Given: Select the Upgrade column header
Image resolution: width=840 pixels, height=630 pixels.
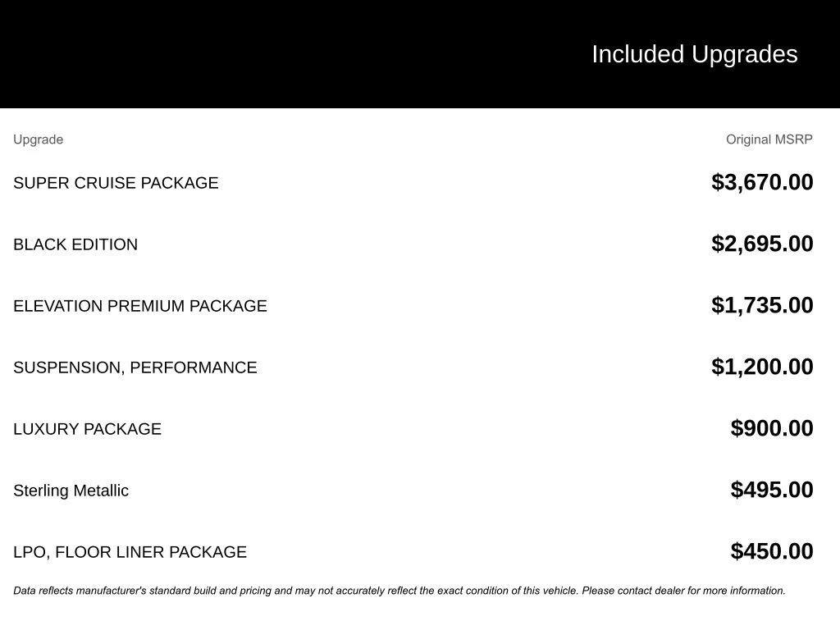Looking at the screenshot, I should coord(38,139).
